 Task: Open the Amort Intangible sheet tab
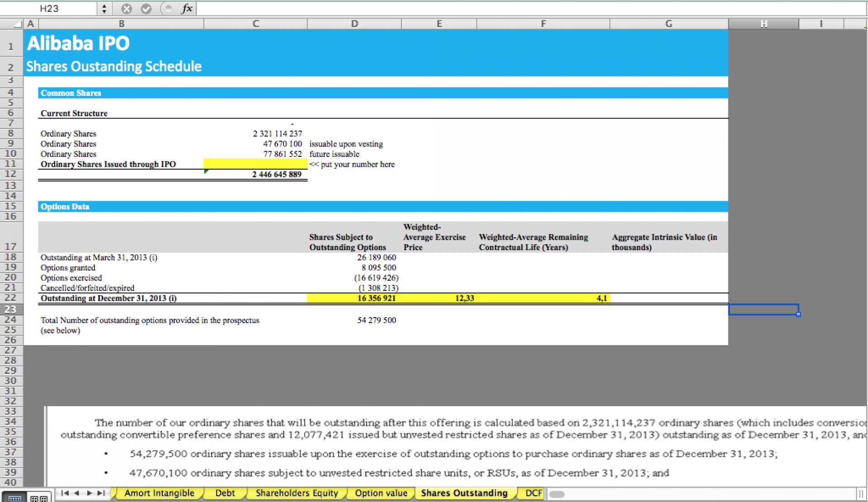159,493
